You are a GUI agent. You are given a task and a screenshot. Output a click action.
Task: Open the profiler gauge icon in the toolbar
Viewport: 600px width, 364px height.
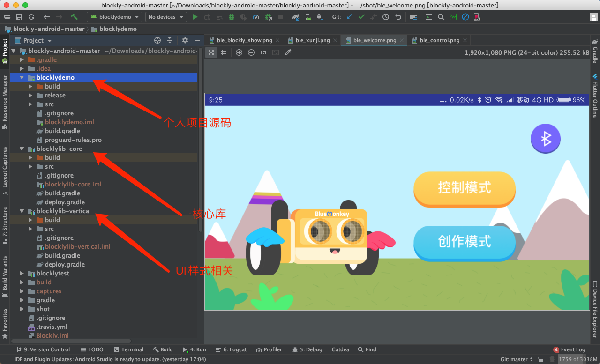pos(255,17)
